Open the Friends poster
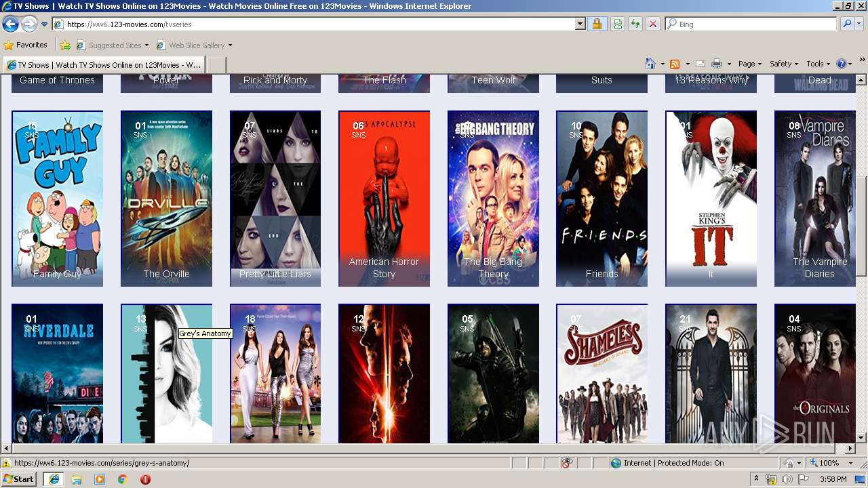 click(x=601, y=199)
